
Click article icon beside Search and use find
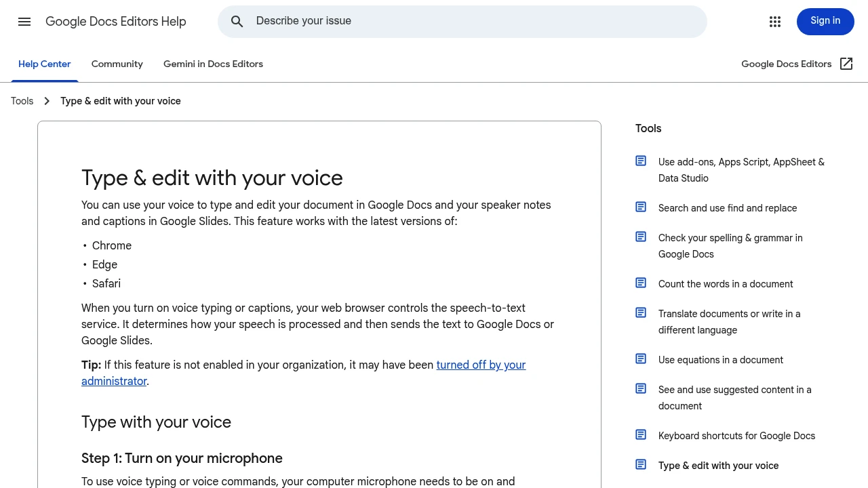tap(641, 207)
